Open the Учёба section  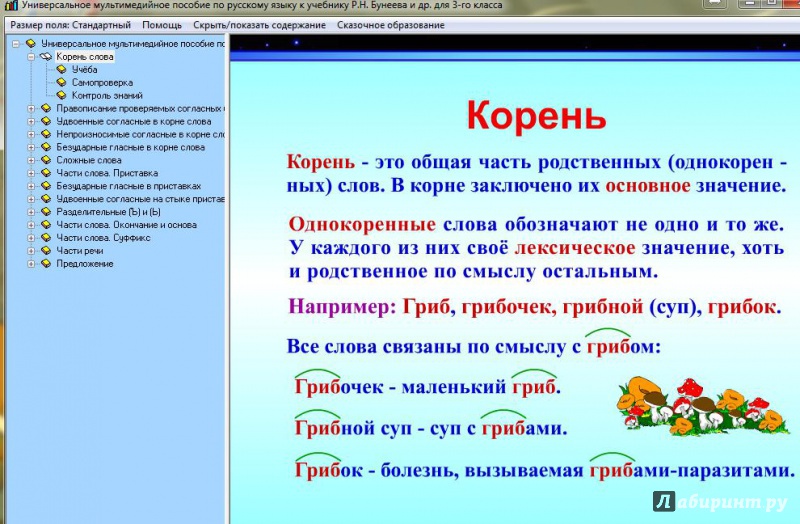point(84,69)
